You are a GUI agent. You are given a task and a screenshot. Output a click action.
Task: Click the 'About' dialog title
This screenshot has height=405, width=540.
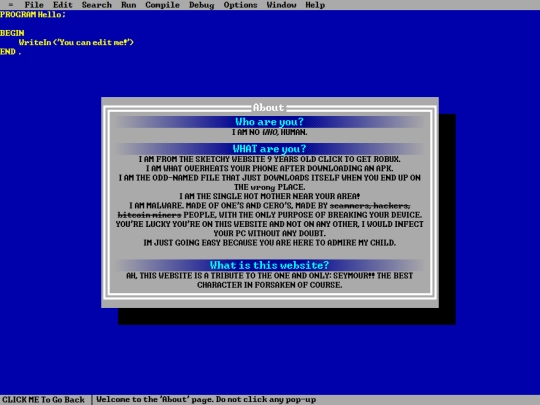tap(269, 107)
